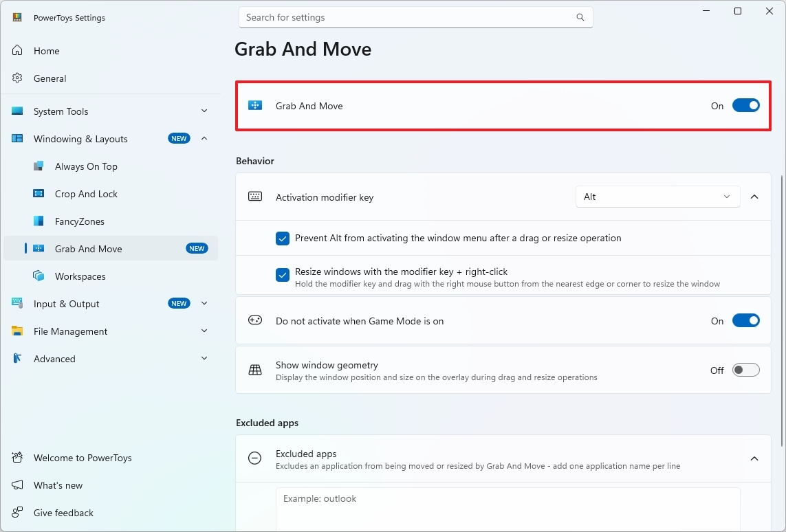Expand the File Management group chevron
This screenshot has height=532, width=786.
[204, 331]
